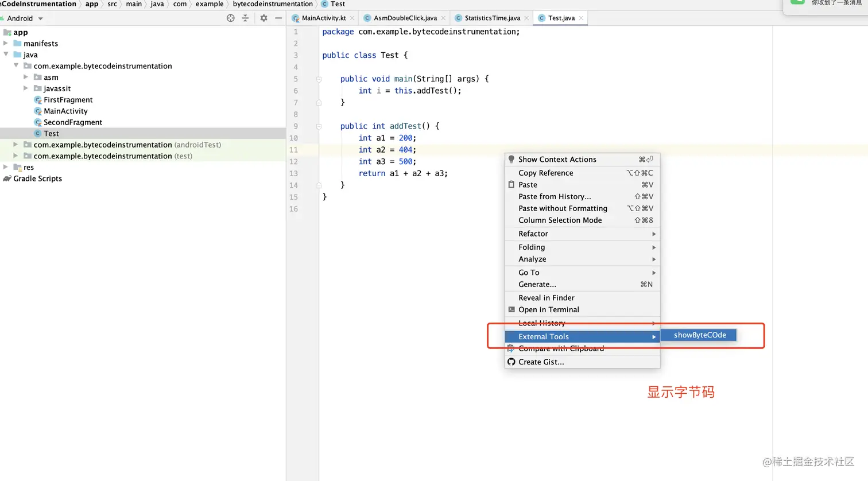868x481 pixels.
Task: Place the cursor on 'return a1 + a2 + a3;'
Action: point(403,173)
